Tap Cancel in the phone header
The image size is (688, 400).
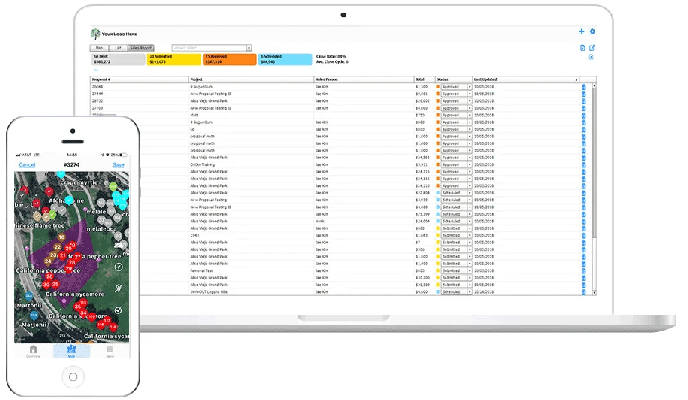(27, 165)
